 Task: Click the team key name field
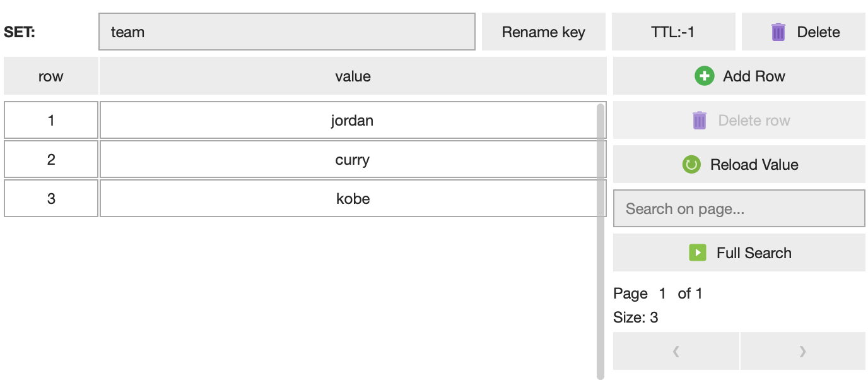point(286,32)
